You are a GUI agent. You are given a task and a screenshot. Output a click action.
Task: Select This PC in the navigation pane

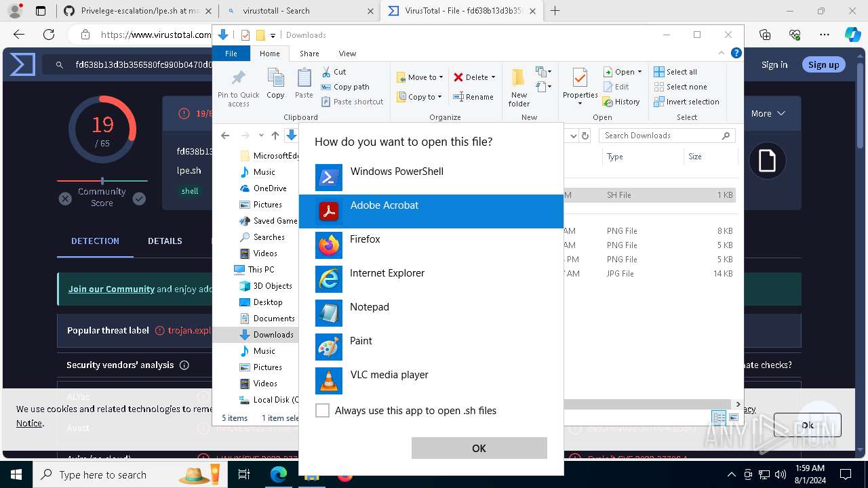(254, 270)
